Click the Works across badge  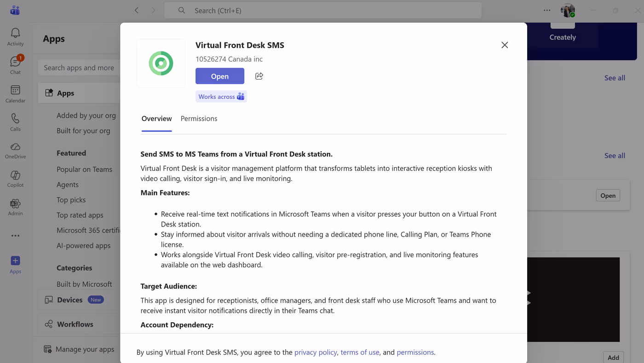point(221,96)
